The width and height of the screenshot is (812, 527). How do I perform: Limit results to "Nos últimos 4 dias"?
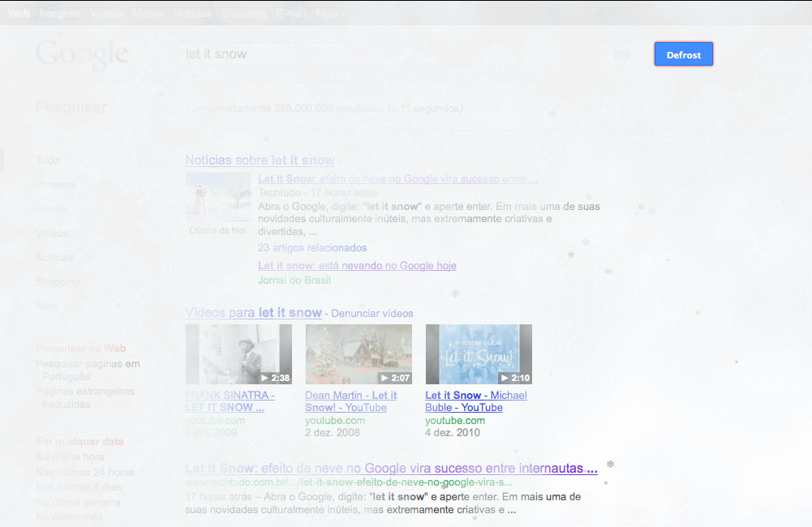[x=79, y=487]
